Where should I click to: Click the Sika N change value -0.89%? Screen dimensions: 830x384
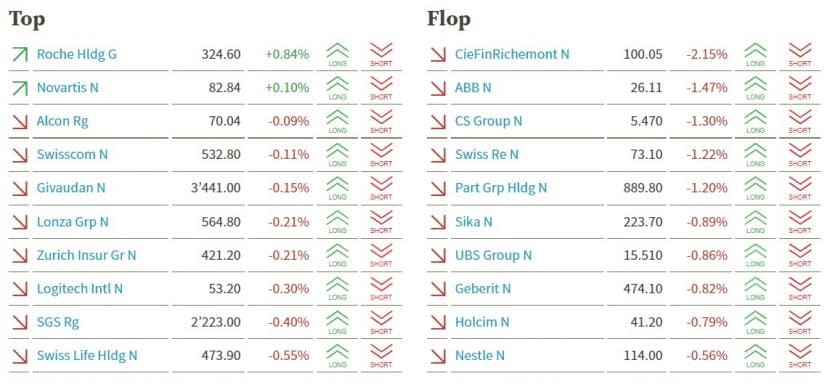coord(707,222)
